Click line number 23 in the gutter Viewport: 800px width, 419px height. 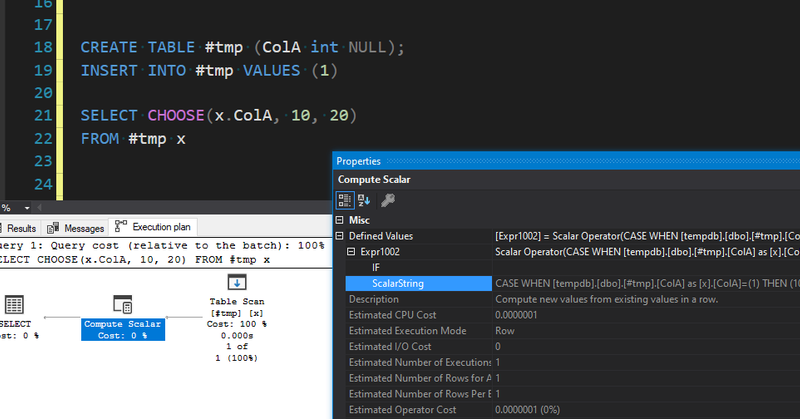(x=43, y=161)
